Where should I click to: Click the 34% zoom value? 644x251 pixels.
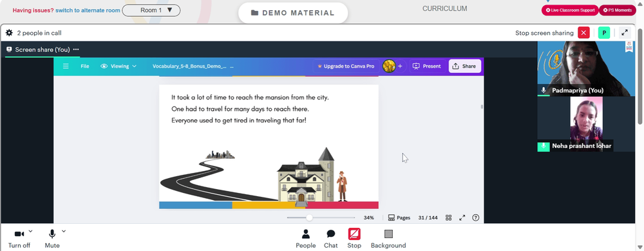coord(369,217)
